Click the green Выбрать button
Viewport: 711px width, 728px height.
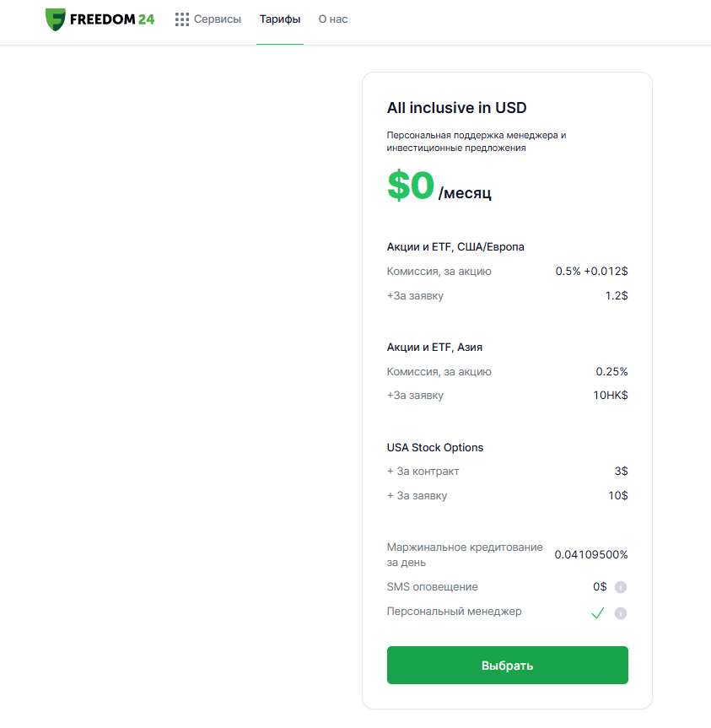507,665
